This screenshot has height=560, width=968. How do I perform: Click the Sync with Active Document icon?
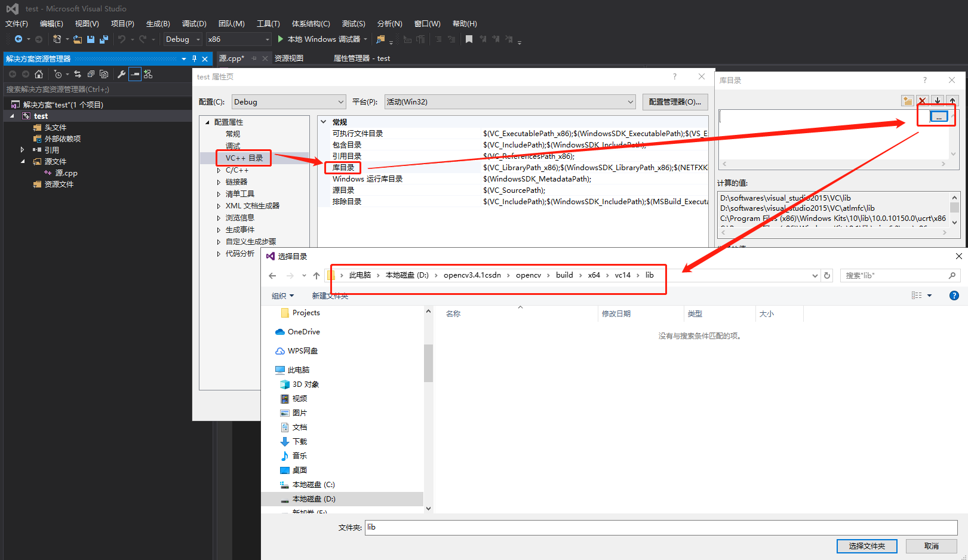point(78,74)
